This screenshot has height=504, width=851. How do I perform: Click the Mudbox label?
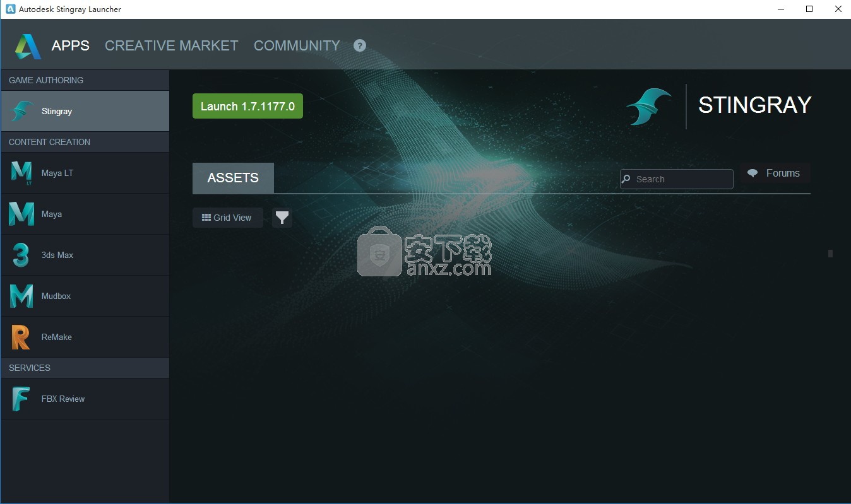[x=56, y=296]
